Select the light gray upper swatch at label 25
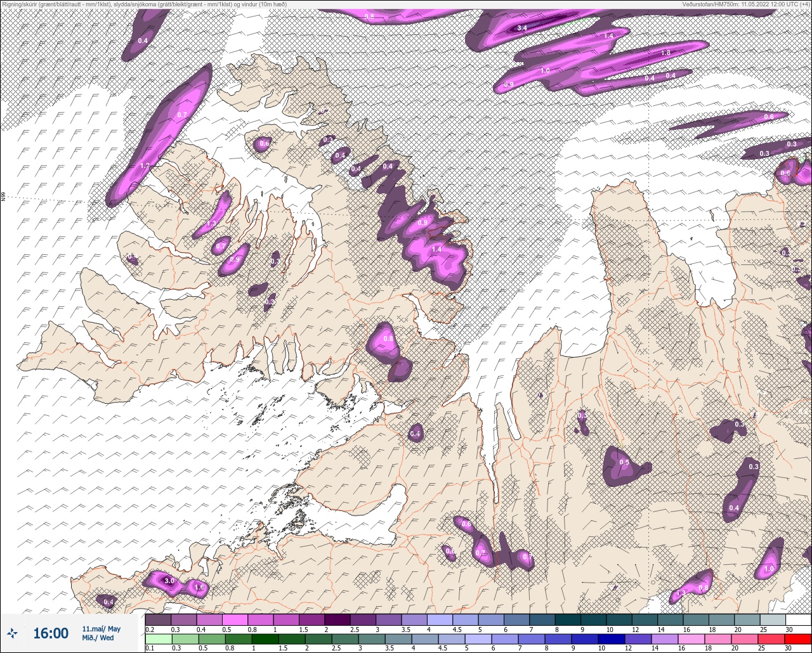 [773, 619]
